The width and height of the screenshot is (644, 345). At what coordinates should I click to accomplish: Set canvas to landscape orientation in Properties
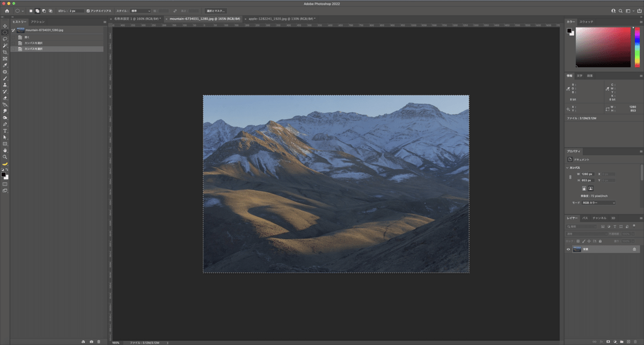pos(590,189)
